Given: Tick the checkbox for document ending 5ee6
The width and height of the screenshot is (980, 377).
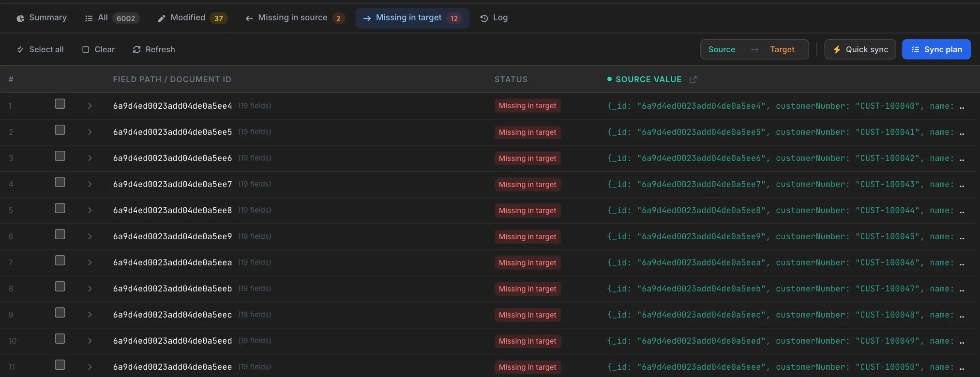Looking at the screenshot, I should 60,156.
